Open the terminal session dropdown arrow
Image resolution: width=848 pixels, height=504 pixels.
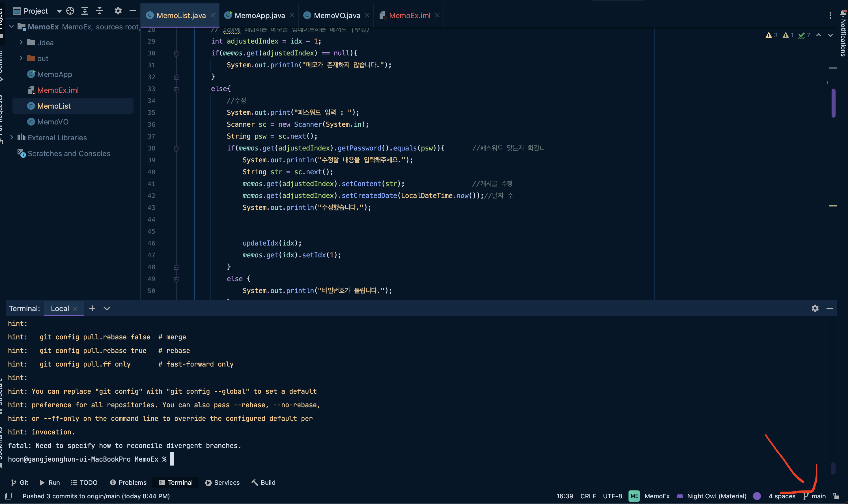(x=107, y=308)
